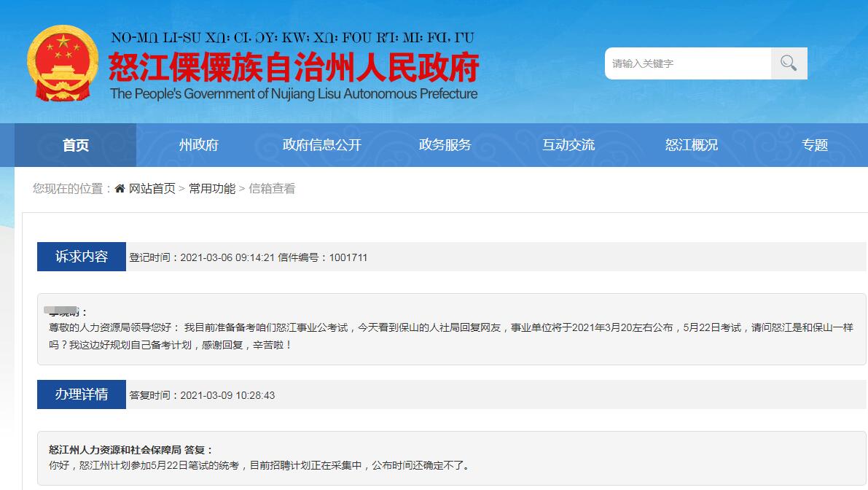Click the English government title text
This screenshot has height=490, width=868.
(293, 94)
